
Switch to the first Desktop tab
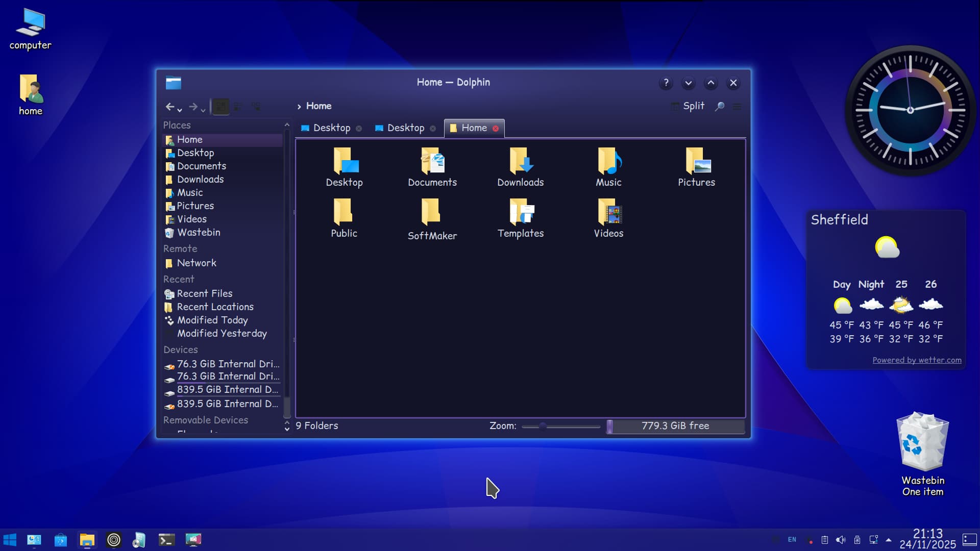[x=331, y=128]
